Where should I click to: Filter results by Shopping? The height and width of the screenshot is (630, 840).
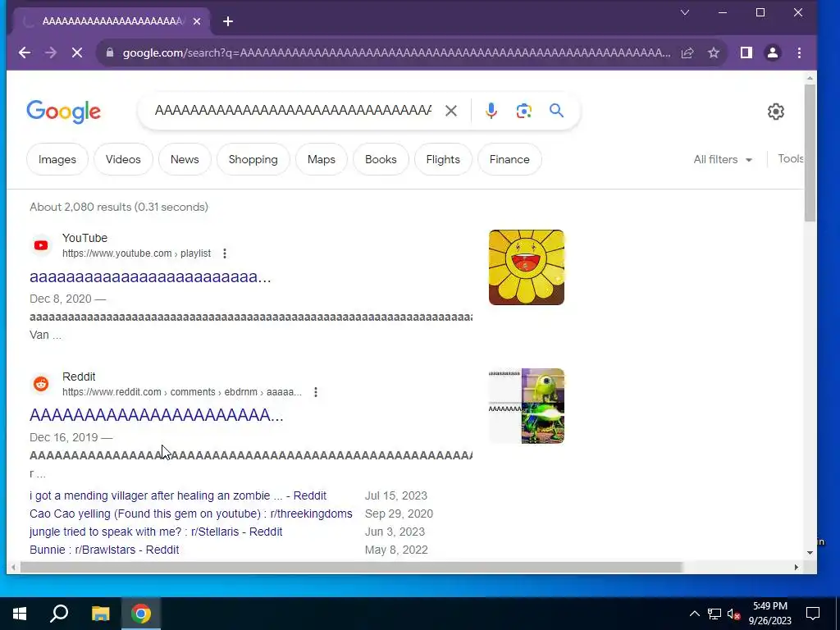point(253,159)
